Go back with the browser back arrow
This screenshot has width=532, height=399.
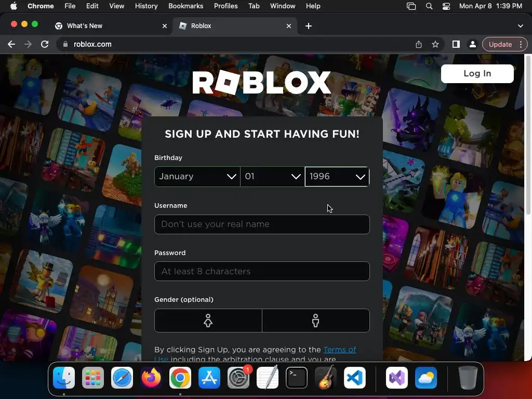coord(11,44)
